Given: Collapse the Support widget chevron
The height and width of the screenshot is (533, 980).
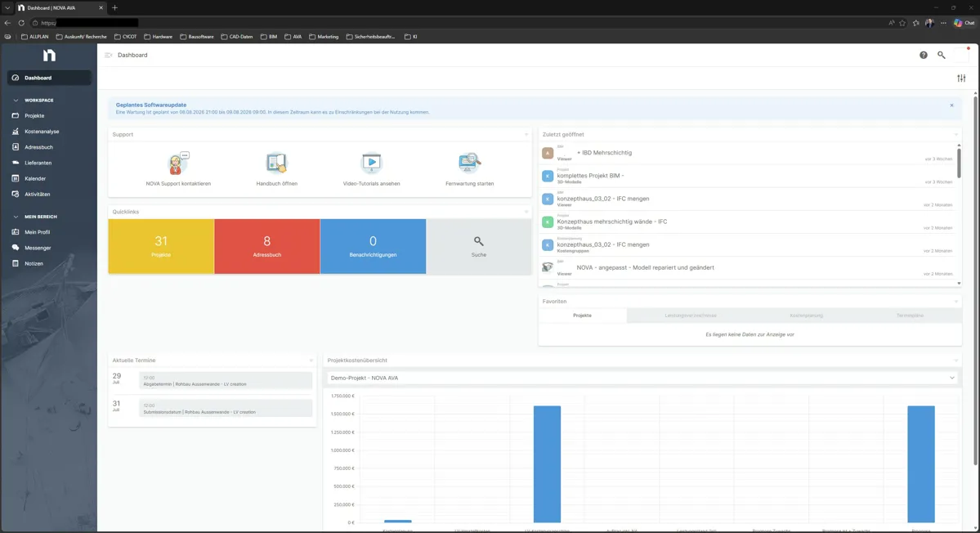Looking at the screenshot, I should [x=526, y=134].
